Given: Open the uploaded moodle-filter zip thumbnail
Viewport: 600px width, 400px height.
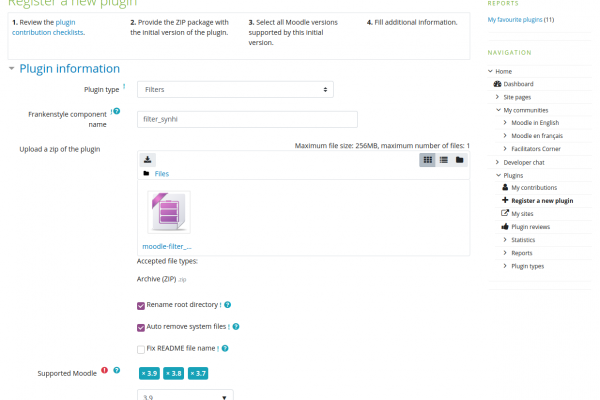Looking at the screenshot, I should [169, 212].
